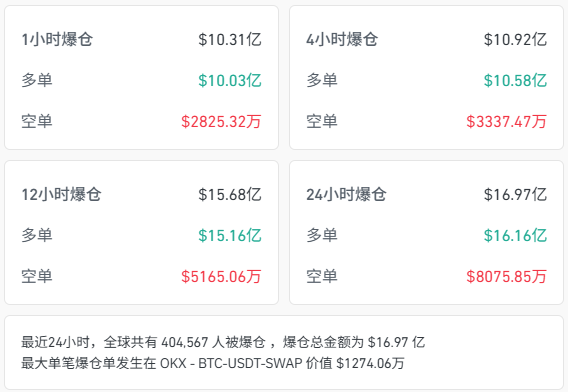Click 多单 label in the 24-hour card
The width and height of the screenshot is (568, 392).
click(322, 235)
